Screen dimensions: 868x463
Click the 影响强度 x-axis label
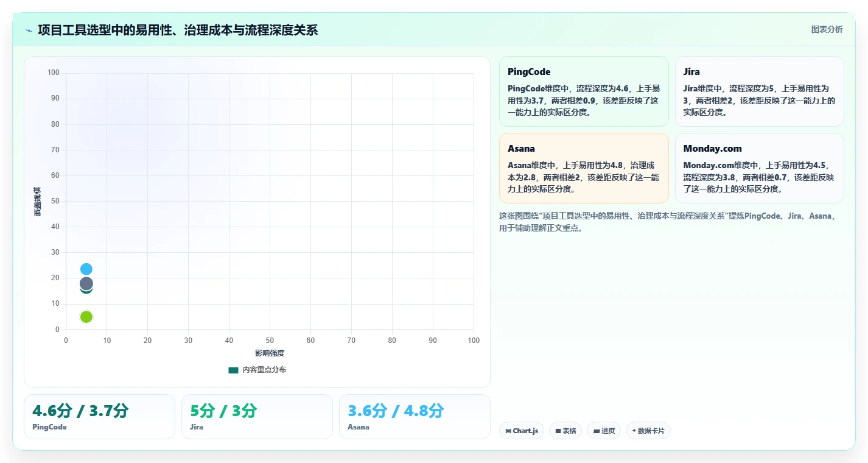point(270,353)
